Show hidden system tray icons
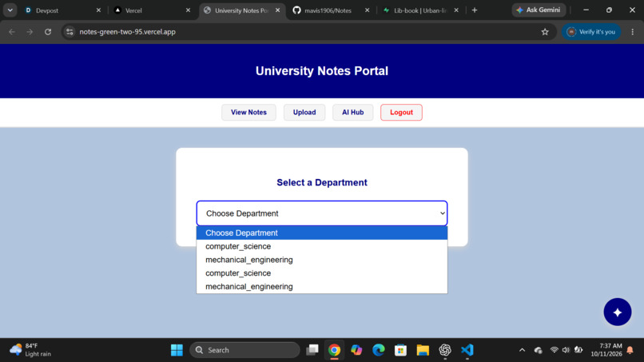644x362 pixels. point(522,350)
